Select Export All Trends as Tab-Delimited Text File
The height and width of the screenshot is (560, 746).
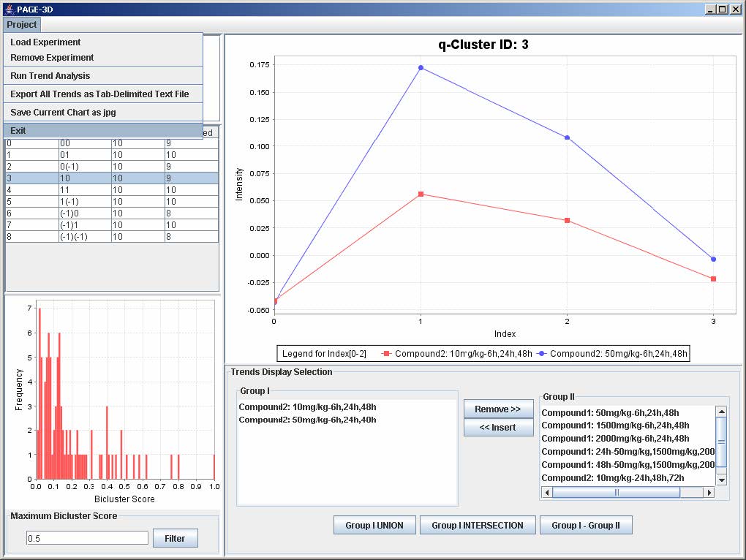coord(99,94)
